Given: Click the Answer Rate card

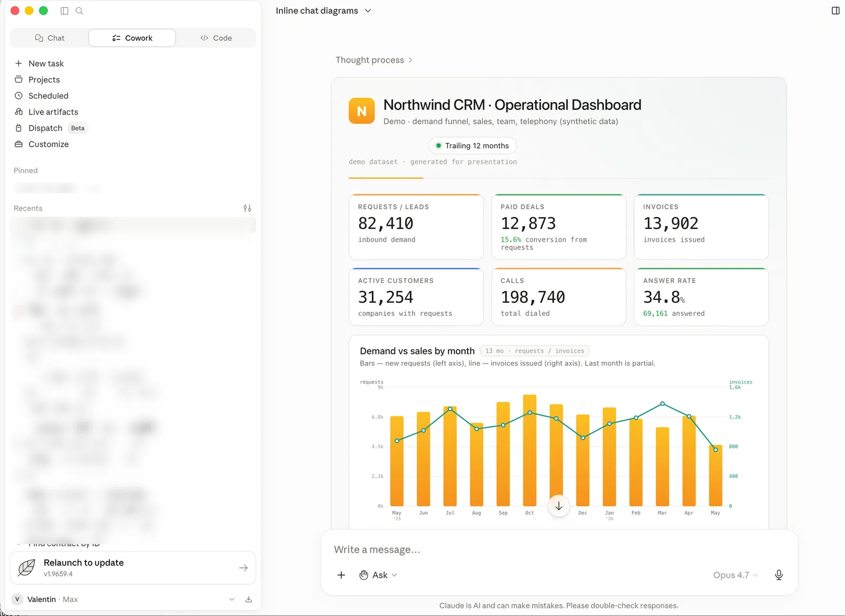Looking at the screenshot, I should (x=701, y=297).
